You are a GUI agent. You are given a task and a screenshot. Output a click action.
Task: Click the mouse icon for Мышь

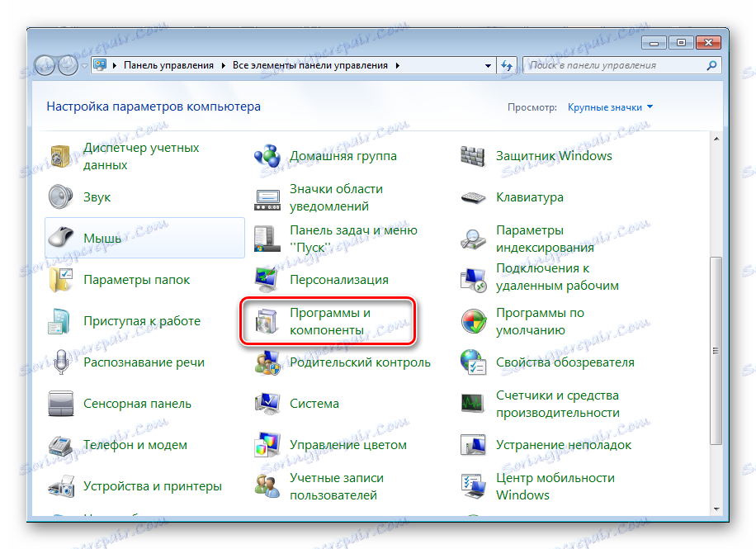(61, 238)
